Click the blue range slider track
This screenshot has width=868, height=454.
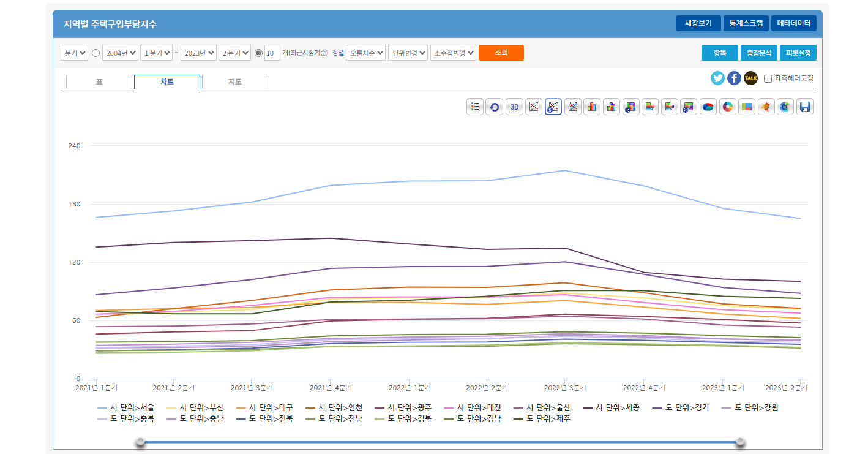[x=441, y=442]
